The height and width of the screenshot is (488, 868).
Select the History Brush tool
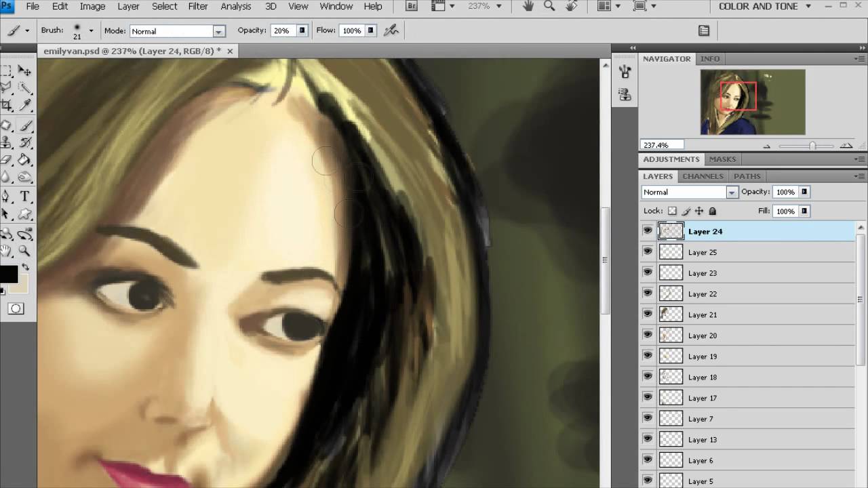pyautogui.click(x=25, y=142)
